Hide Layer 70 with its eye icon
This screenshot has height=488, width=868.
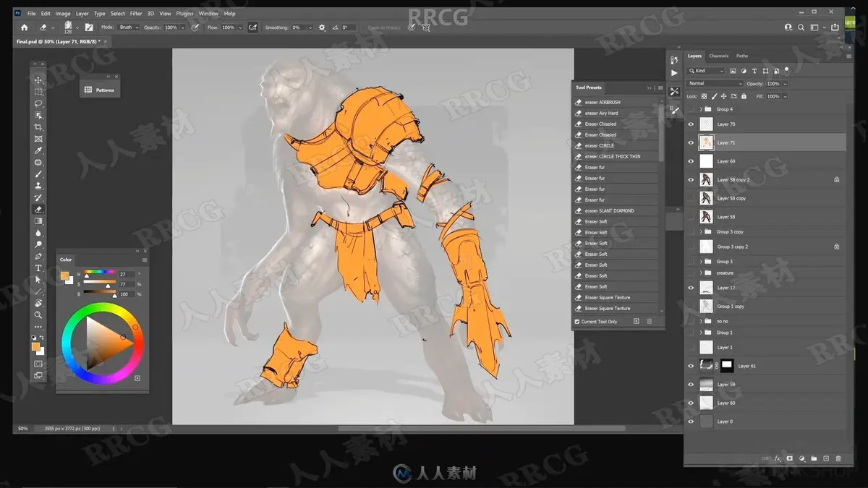pos(691,124)
